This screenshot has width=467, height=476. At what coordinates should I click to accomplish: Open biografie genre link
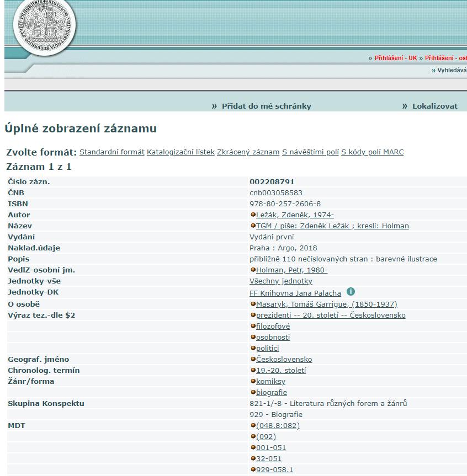click(x=272, y=392)
